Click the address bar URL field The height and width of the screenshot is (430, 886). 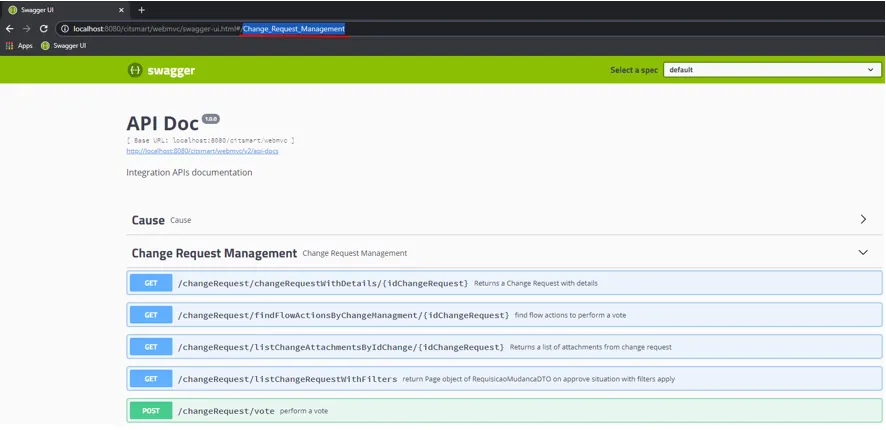(x=469, y=29)
